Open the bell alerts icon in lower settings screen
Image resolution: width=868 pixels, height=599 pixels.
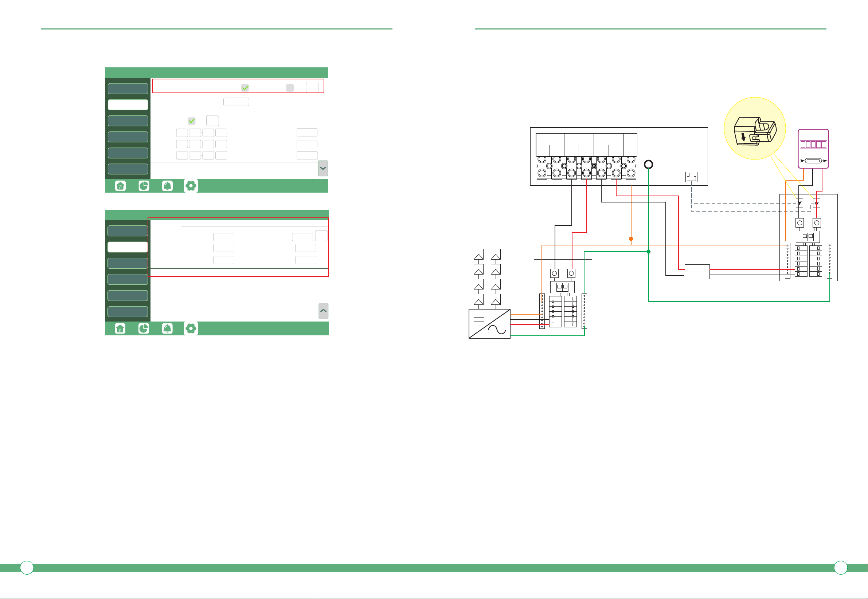coord(168,328)
